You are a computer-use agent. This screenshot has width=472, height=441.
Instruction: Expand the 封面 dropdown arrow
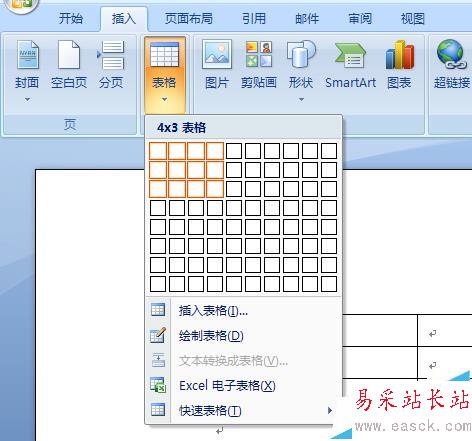coord(27,99)
